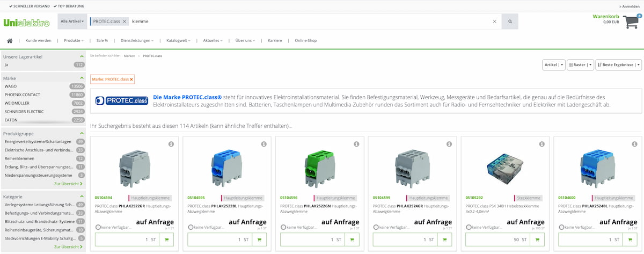Click Zur Übersicht under Produktgruppe
The height and width of the screenshot is (254, 644).
[x=68, y=184]
